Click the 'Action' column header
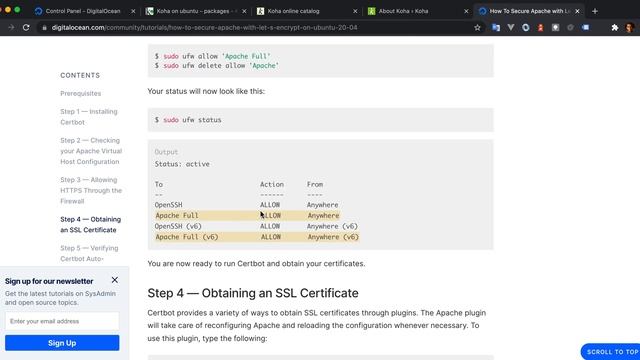640x360 pixels. [x=272, y=184]
